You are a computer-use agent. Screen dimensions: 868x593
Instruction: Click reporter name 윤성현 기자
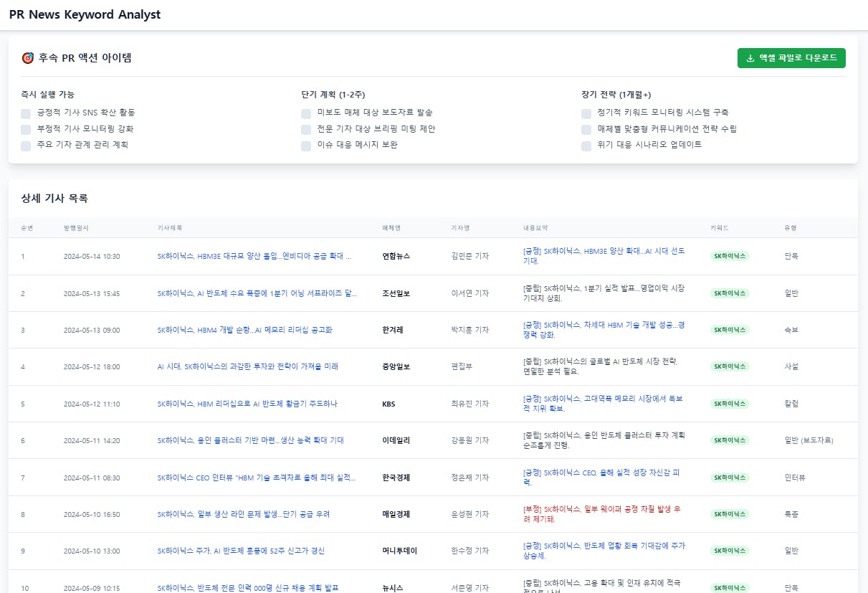[x=470, y=514]
